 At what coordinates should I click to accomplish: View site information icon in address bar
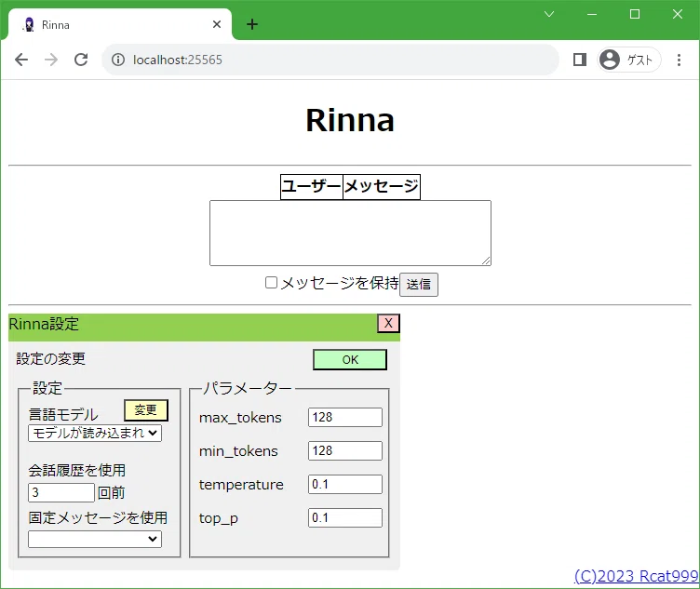pyautogui.click(x=118, y=60)
